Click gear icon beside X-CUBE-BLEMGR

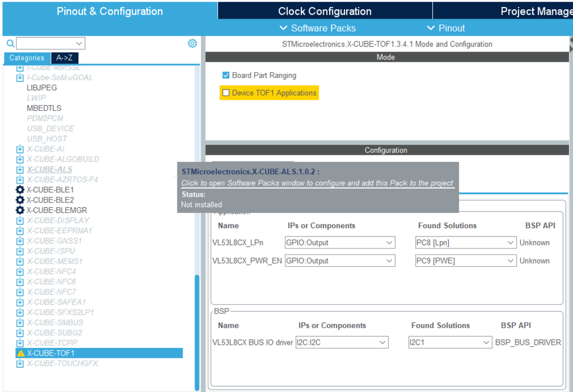pos(20,210)
